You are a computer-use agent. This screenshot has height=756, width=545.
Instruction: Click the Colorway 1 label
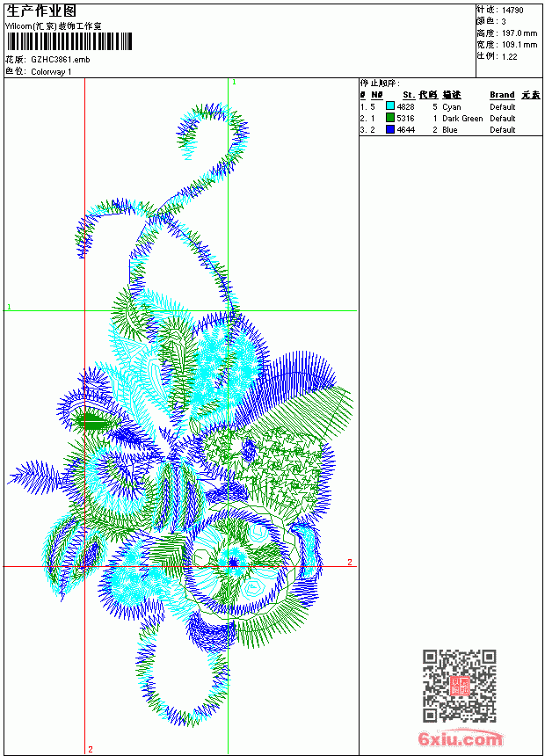(51, 72)
